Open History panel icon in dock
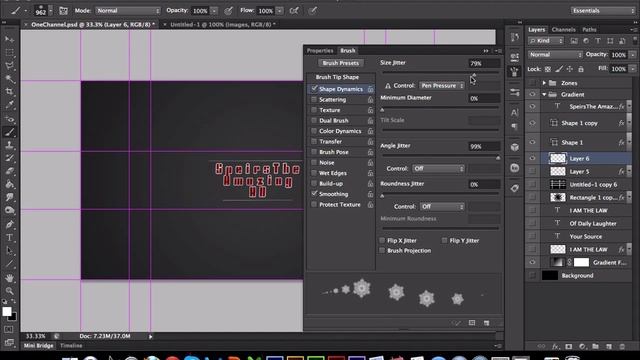The width and height of the screenshot is (640, 360). click(x=515, y=38)
